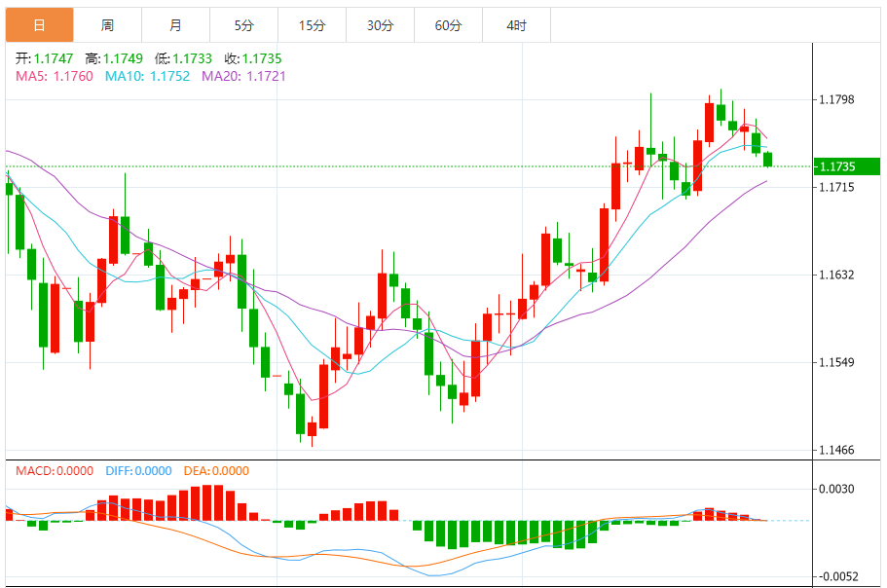Show the 60分 chart tab
This screenshot has height=588, width=887.
[x=448, y=25]
